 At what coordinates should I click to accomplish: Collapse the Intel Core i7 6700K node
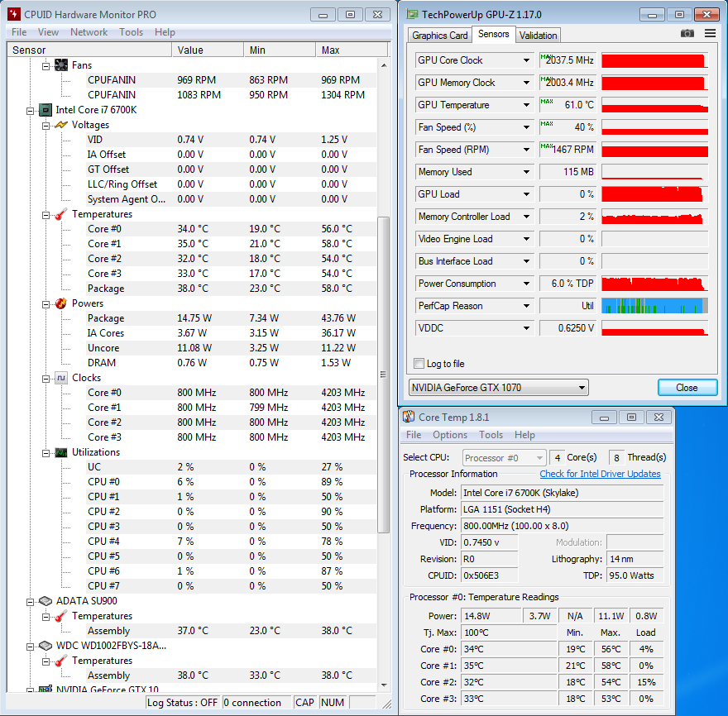click(30, 111)
